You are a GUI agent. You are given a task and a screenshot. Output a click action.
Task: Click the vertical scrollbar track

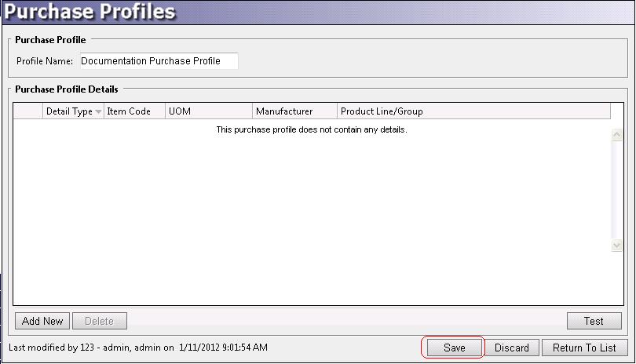pyautogui.click(x=616, y=190)
